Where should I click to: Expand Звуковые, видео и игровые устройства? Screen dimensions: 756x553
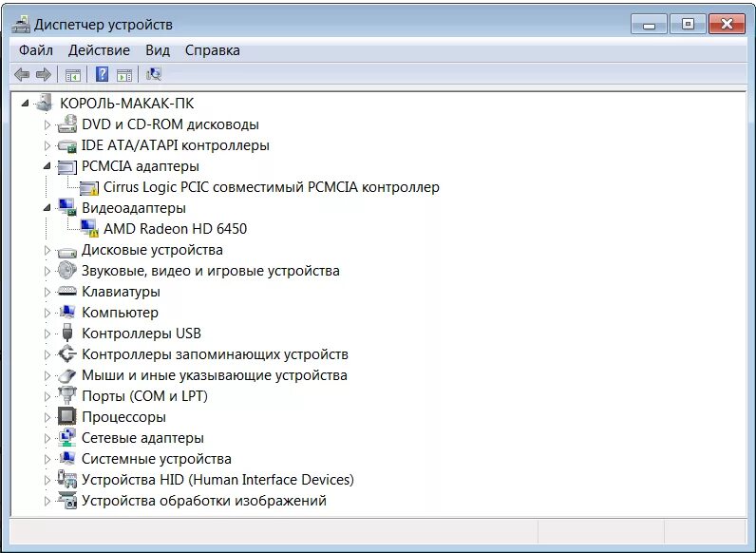pos(47,271)
